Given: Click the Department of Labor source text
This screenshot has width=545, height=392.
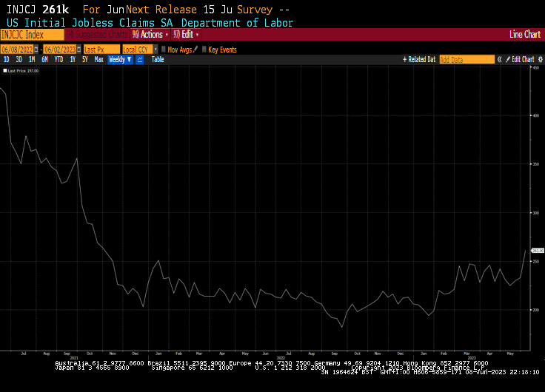Looking at the screenshot, I should point(238,23).
